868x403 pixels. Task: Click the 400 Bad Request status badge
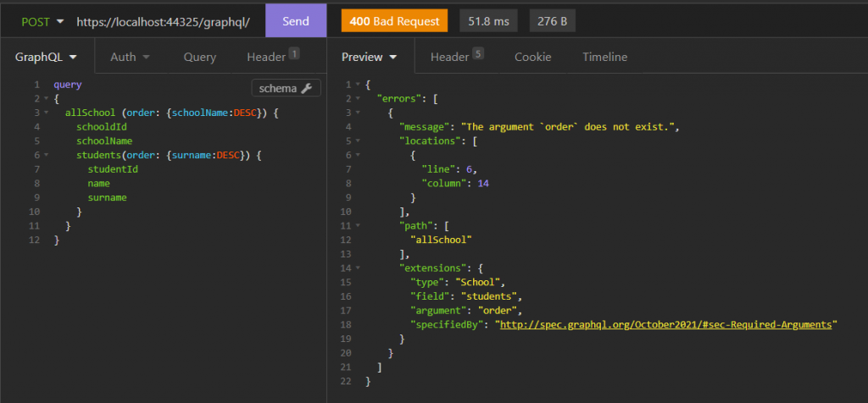tap(394, 21)
